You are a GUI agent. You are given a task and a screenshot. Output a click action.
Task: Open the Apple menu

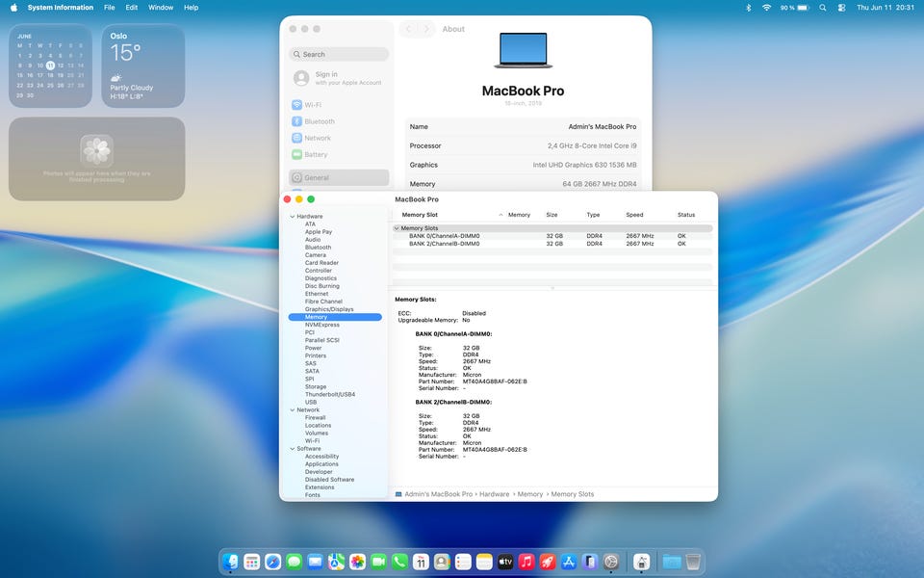tap(13, 8)
